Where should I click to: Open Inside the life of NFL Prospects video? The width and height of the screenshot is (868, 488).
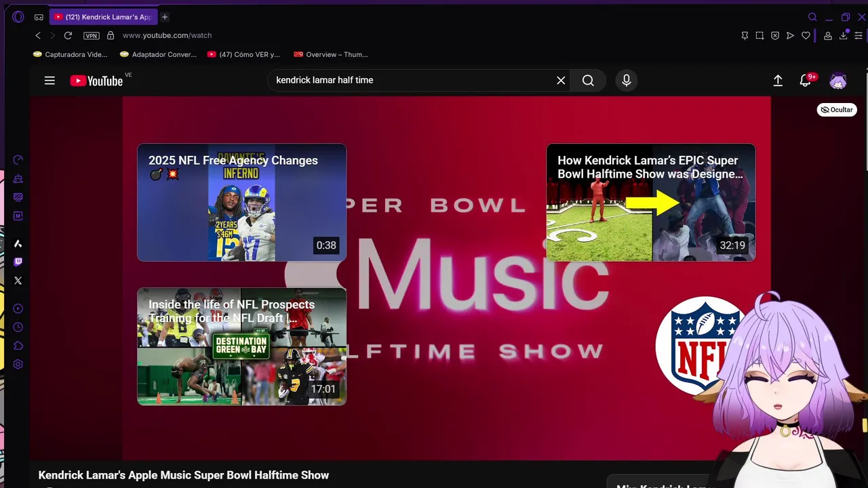pyautogui.click(x=241, y=346)
